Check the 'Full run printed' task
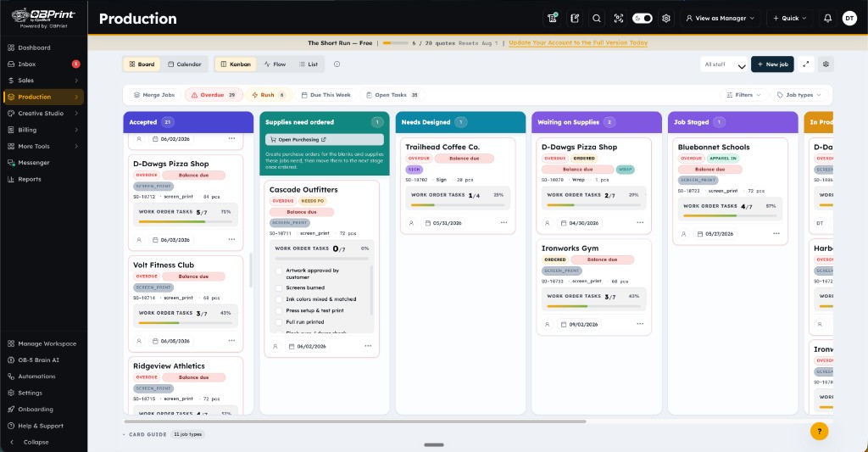The height and width of the screenshot is (452, 868). pyautogui.click(x=279, y=322)
